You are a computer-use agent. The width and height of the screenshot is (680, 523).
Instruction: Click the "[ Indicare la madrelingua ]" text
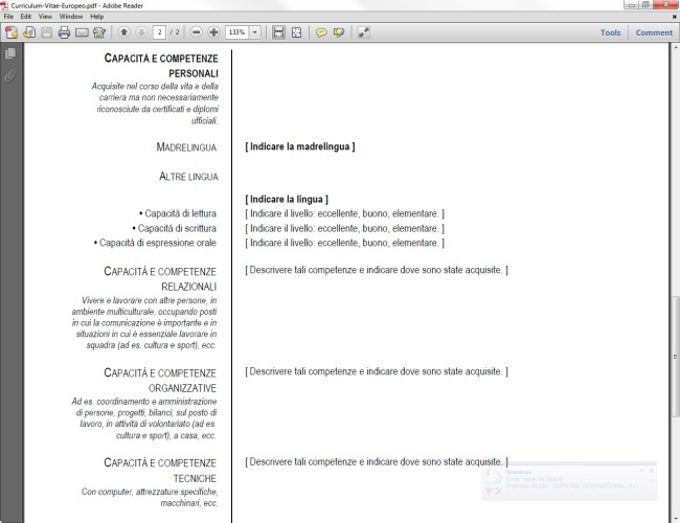[x=300, y=147]
